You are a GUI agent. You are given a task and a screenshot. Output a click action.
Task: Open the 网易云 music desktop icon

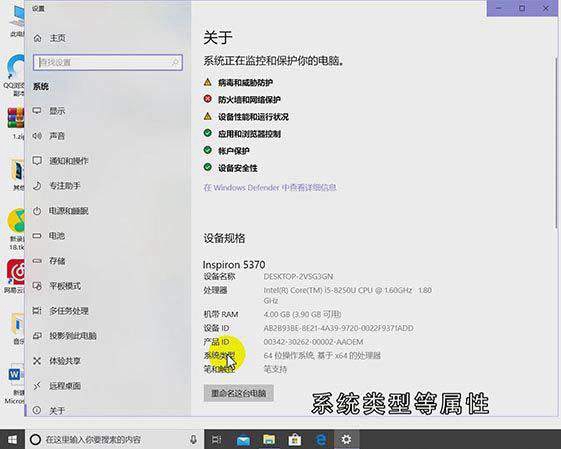coord(15,276)
